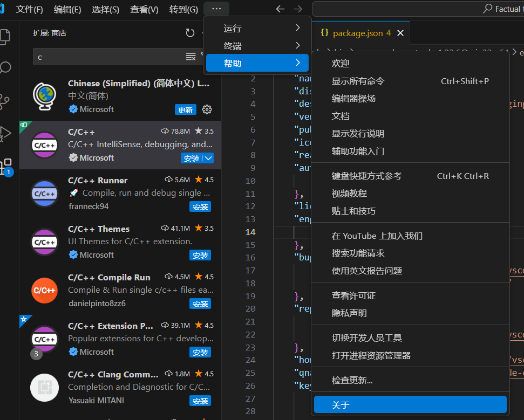Screen dimensions: 524x420
Task: Click the danielpinto8zz6 publisher name
Action: (x=97, y=304)
